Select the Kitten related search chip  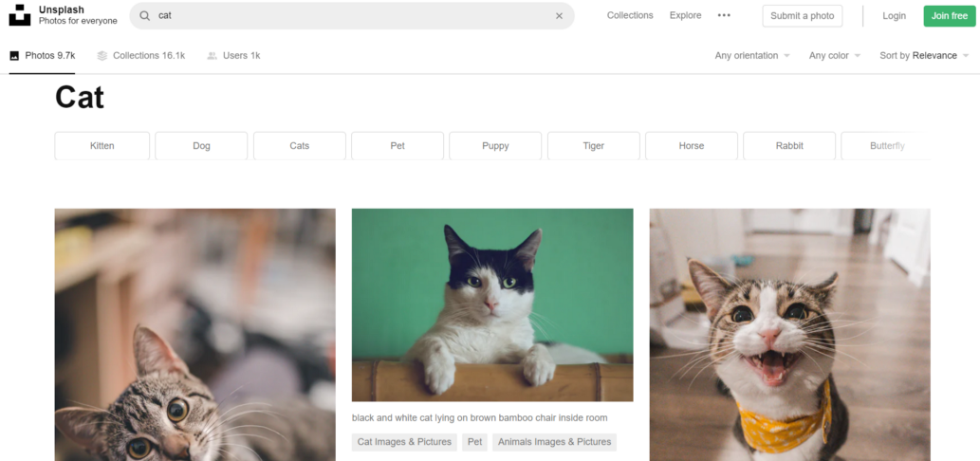click(x=102, y=145)
